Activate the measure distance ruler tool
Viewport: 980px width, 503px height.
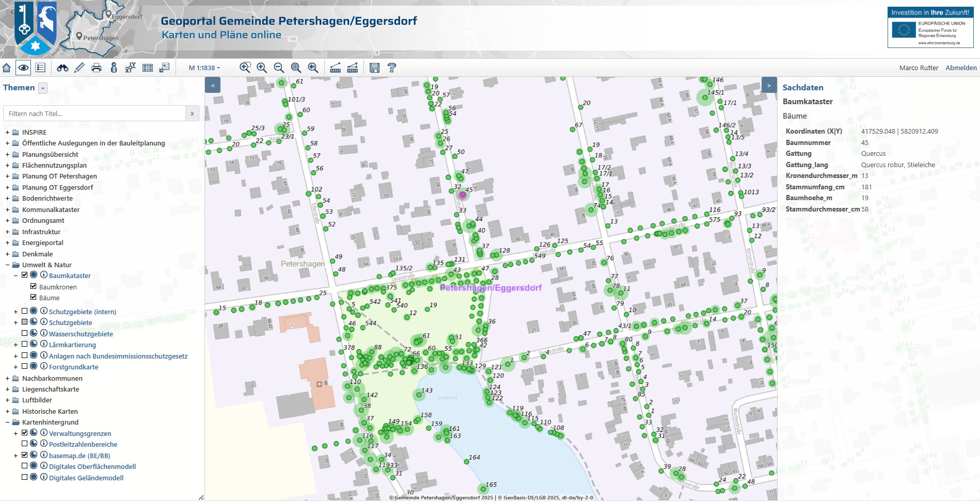click(x=335, y=68)
